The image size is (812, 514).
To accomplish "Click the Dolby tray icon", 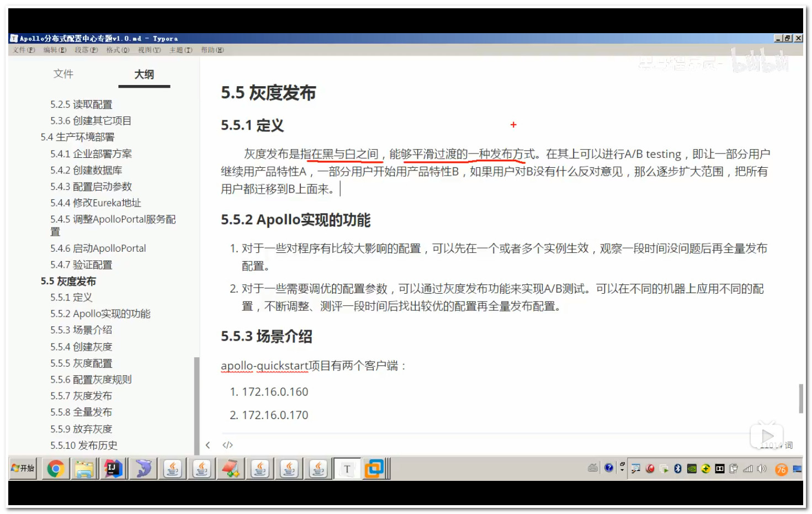I will [x=720, y=469].
